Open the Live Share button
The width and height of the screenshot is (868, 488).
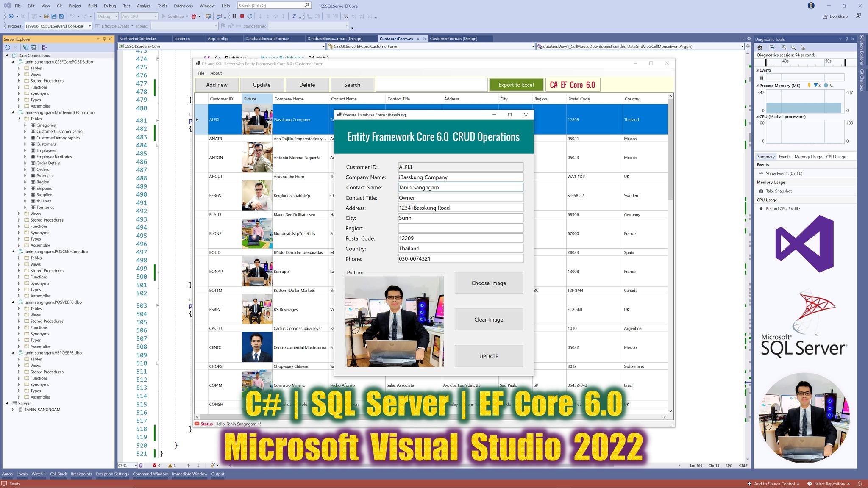click(835, 16)
